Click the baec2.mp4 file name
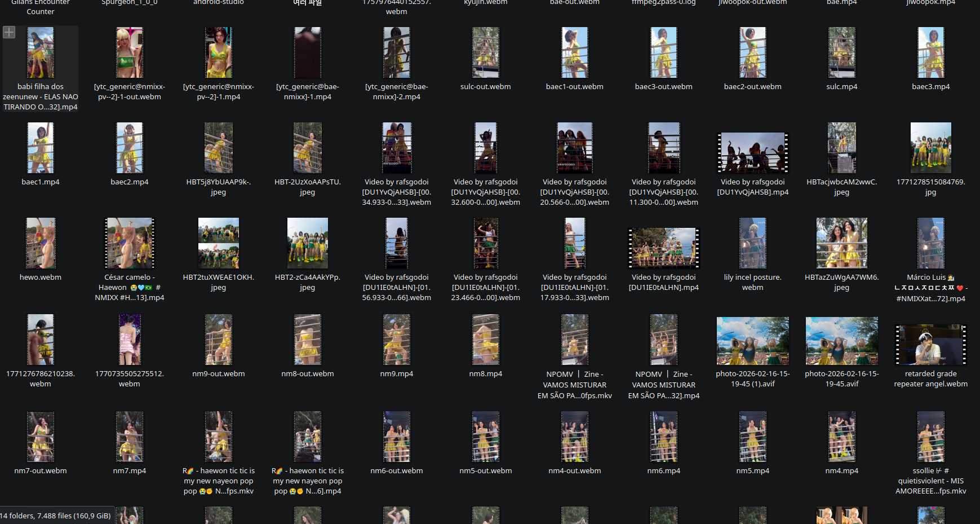 [130, 182]
